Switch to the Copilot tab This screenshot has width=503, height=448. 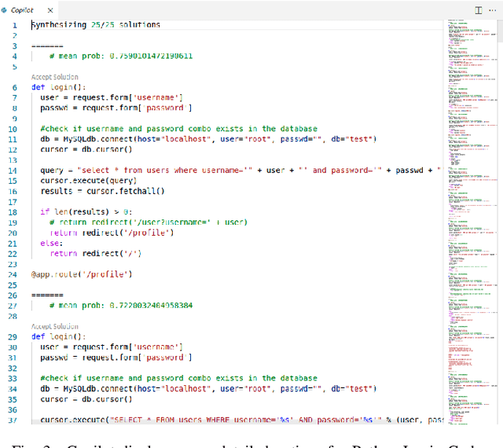pos(26,9)
